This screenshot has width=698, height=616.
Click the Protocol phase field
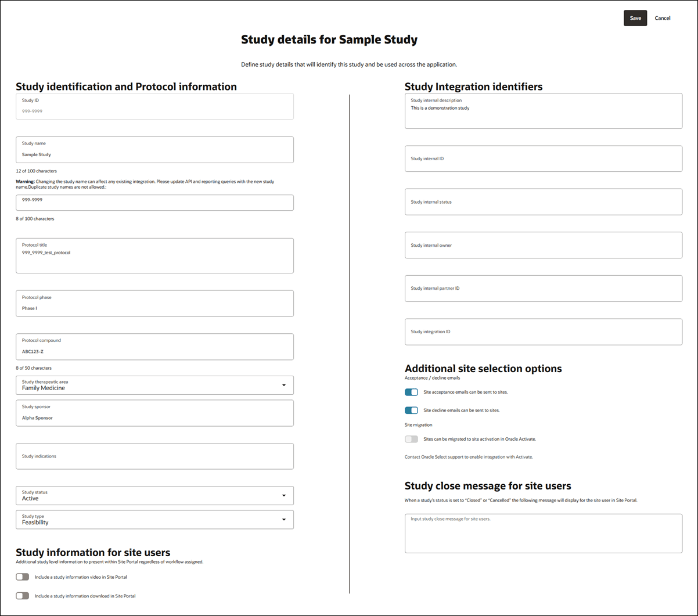(x=154, y=303)
